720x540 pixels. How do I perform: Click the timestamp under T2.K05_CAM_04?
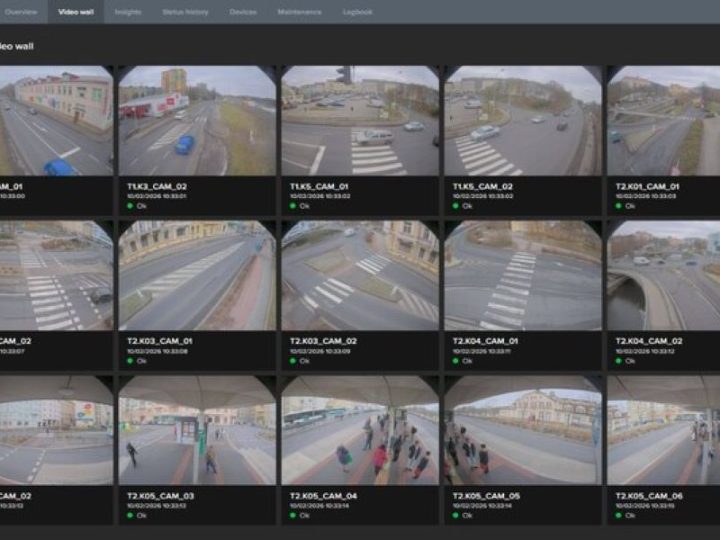tap(320, 506)
